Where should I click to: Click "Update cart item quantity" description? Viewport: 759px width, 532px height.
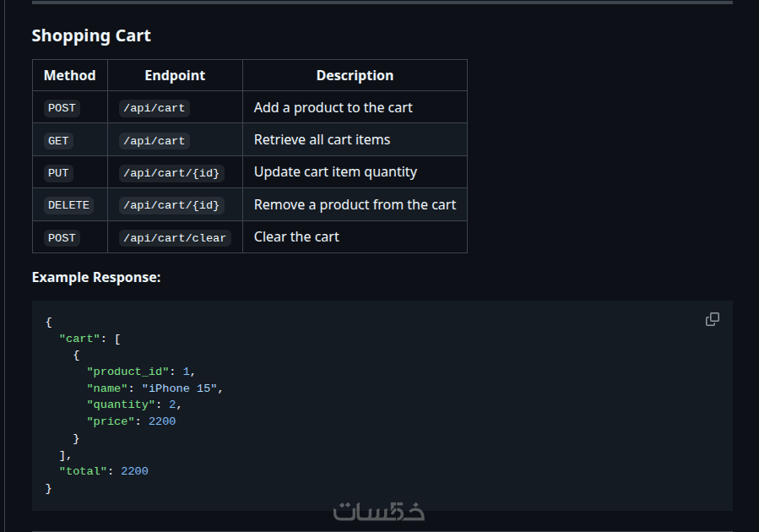[335, 171]
